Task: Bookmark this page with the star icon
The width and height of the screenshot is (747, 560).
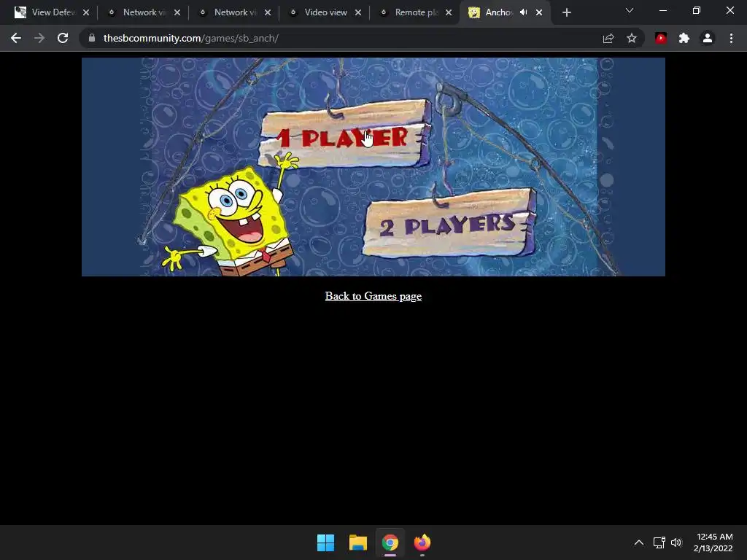Action: tap(632, 38)
